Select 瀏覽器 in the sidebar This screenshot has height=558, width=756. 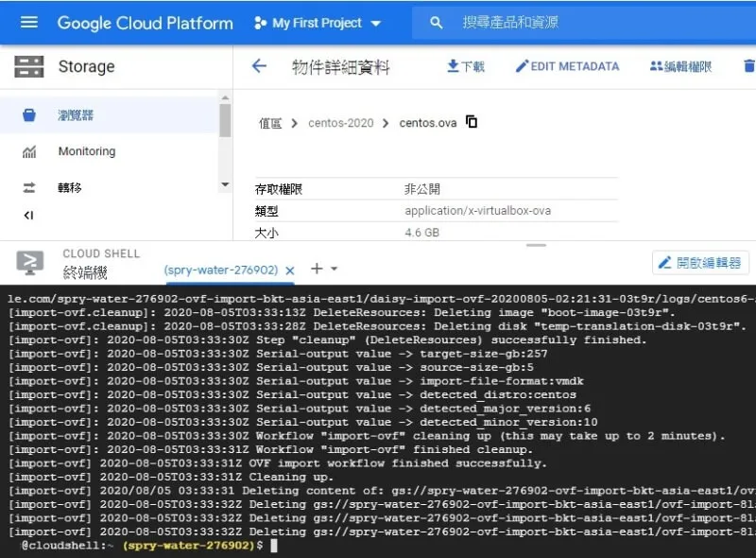click(76, 115)
